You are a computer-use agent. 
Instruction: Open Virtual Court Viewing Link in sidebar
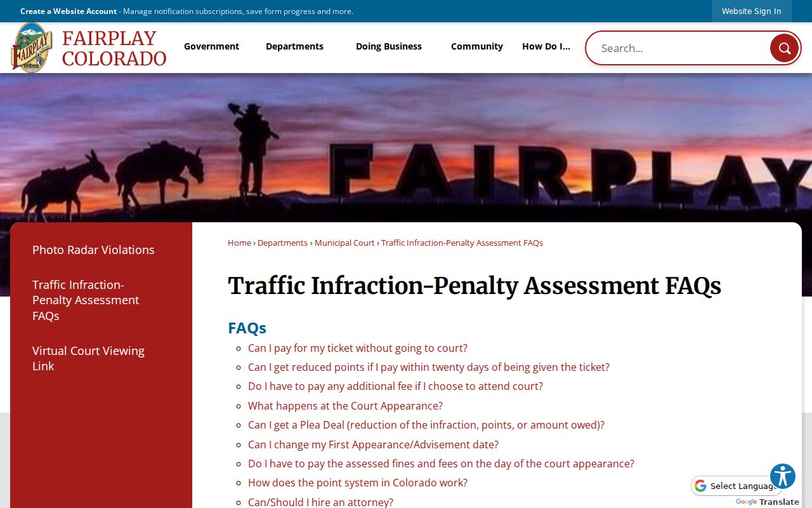click(x=88, y=358)
